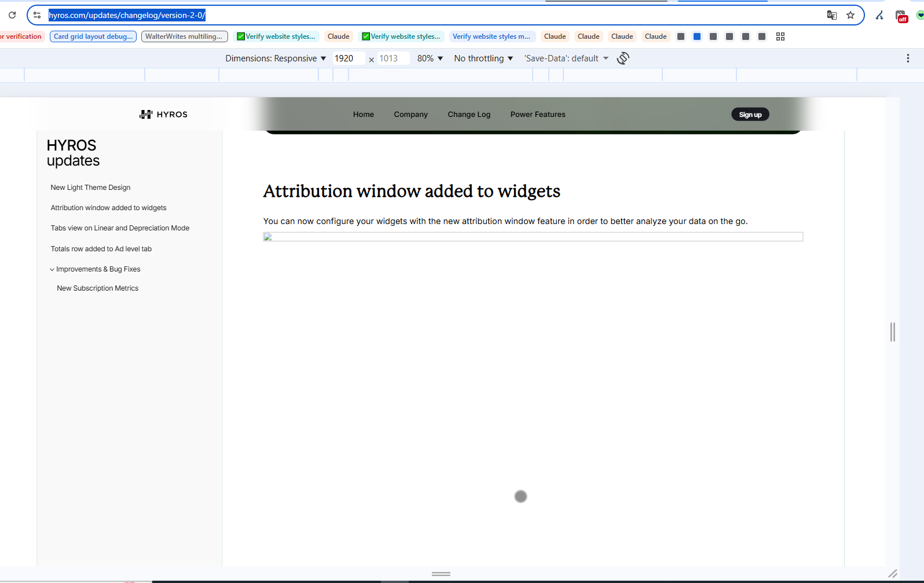This screenshot has width=924, height=583.
Task: Reload the current page
Action: (x=12, y=15)
